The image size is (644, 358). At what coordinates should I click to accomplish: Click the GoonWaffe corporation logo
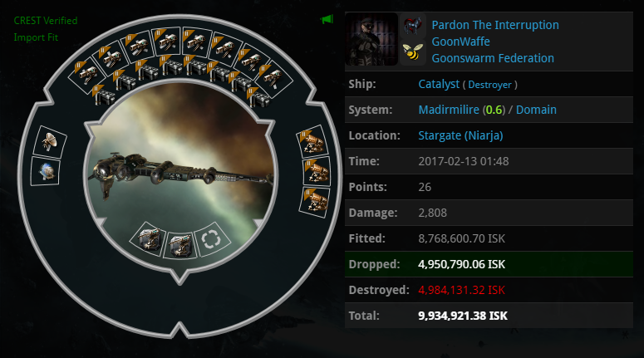point(412,26)
